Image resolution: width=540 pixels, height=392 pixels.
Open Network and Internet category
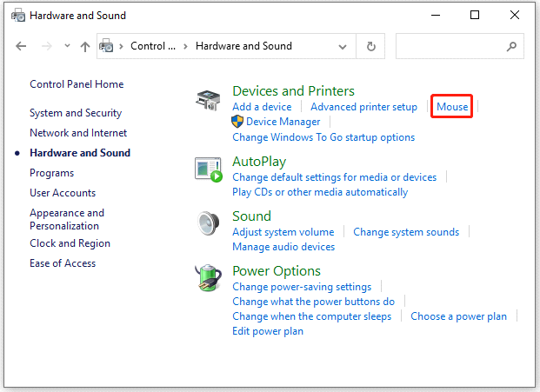[78, 133]
